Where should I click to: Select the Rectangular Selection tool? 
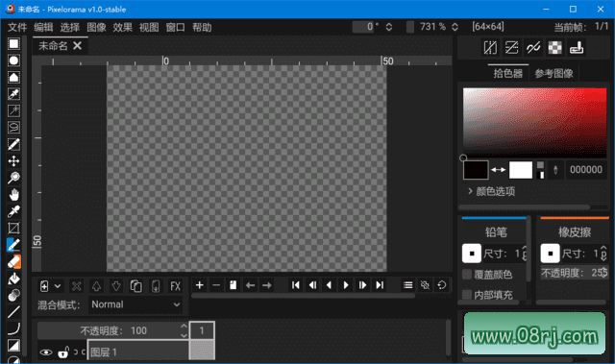coord(13,43)
